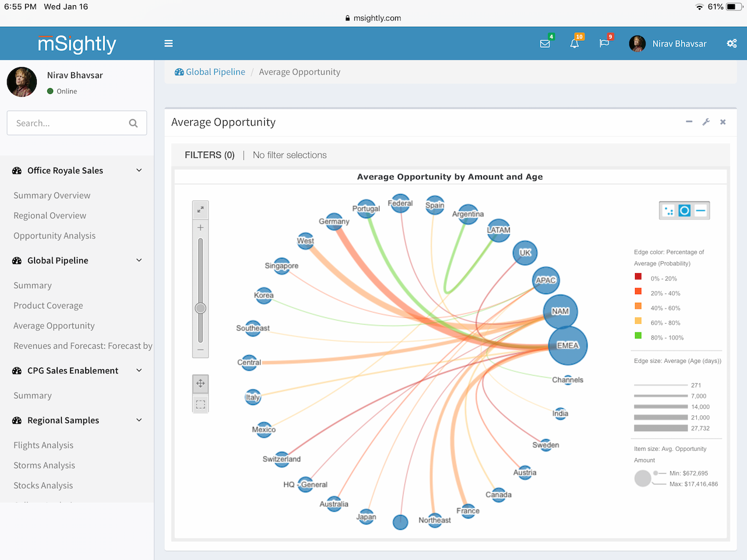Open Opportunity Analysis page
Image resolution: width=747 pixels, height=560 pixels.
tap(54, 236)
